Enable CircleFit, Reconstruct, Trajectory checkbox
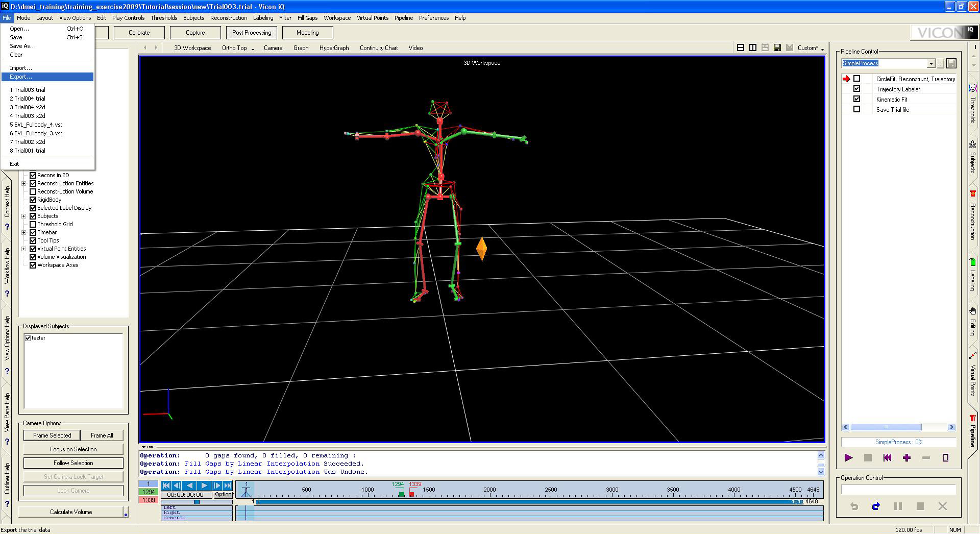 (856, 79)
